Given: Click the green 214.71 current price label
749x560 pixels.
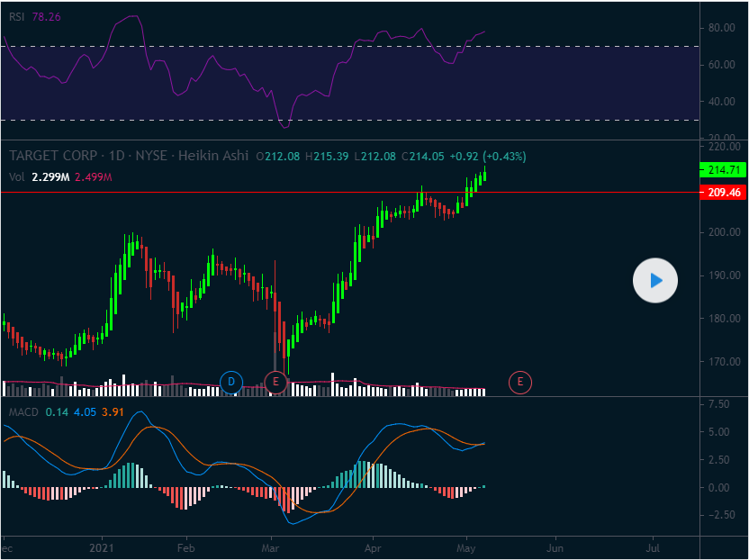Looking at the screenshot, I should tap(723, 169).
